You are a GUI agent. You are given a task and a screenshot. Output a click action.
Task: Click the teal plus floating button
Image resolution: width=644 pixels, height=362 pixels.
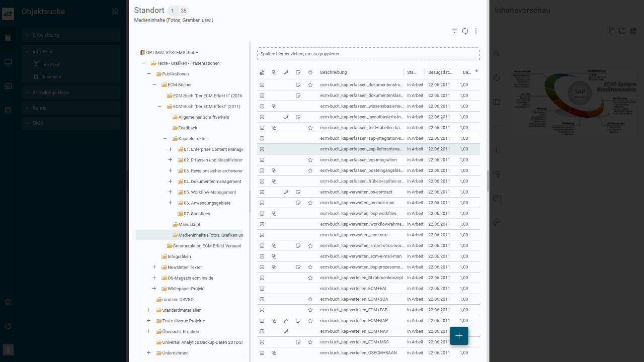[459, 336]
